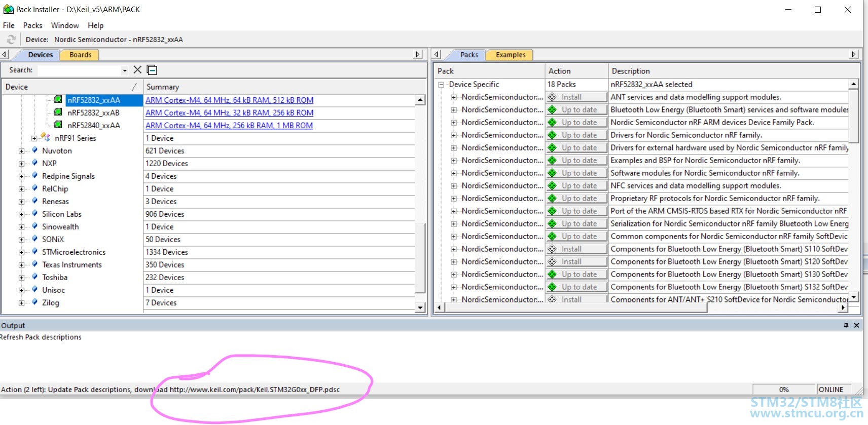Expand the STMicroelectronics vendor node
Screen dimensions: 868x425
pos(21,252)
